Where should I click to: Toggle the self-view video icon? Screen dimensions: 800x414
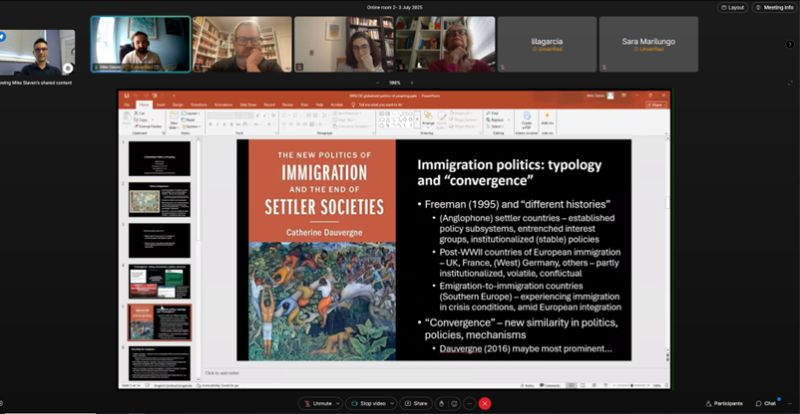click(x=68, y=68)
